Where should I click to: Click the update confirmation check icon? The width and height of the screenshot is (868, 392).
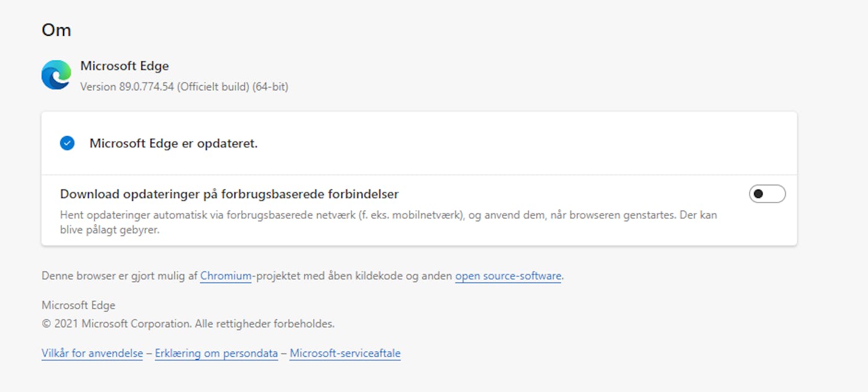(67, 143)
